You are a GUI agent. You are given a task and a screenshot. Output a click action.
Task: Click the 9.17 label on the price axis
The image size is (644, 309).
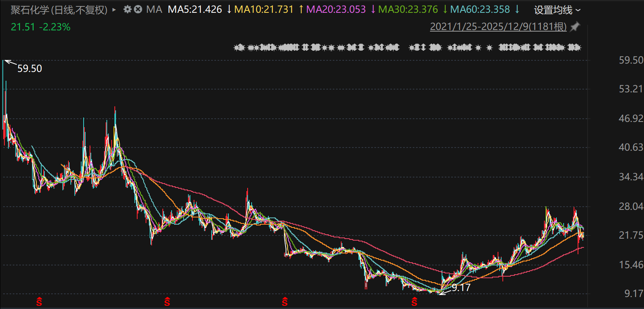click(634, 293)
